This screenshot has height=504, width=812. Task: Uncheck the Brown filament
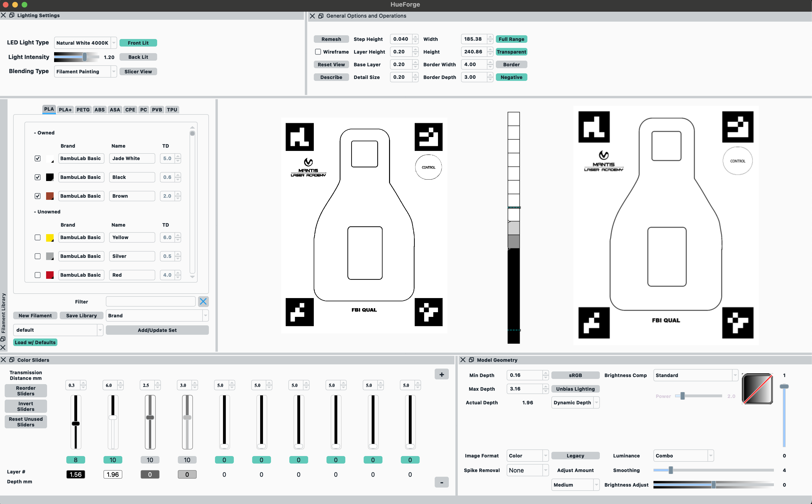pyautogui.click(x=38, y=196)
